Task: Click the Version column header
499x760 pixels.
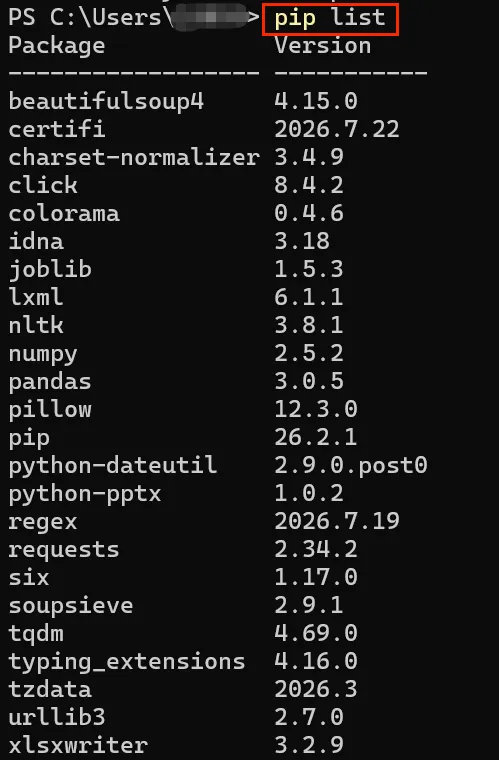Action: (x=323, y=46)
